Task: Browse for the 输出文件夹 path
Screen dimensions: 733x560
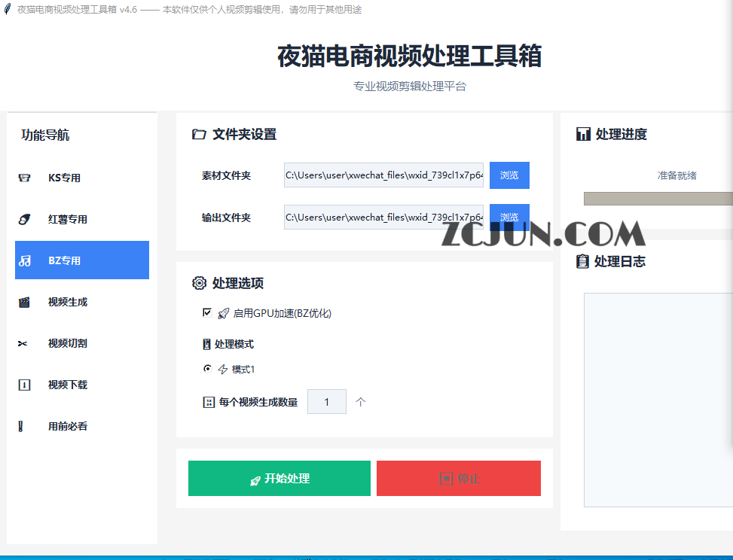Action: tap(509, 218)
